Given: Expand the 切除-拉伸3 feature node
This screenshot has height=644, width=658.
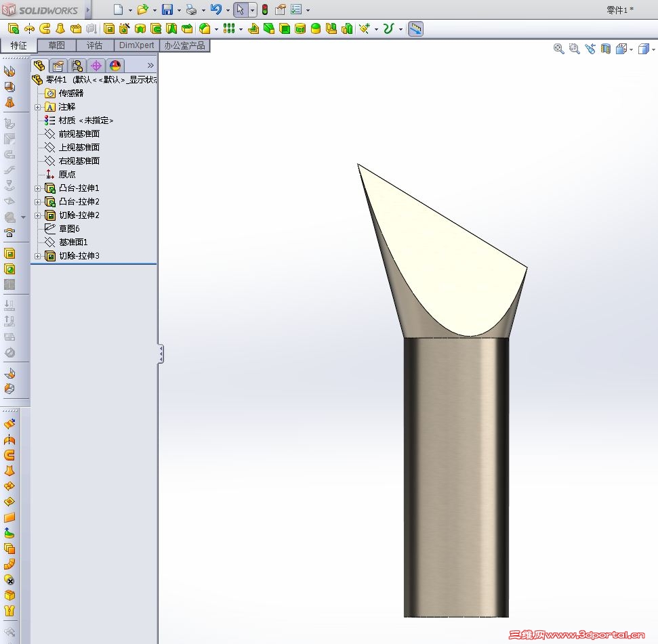Looking at the screenshot, I should coord(37,256).
